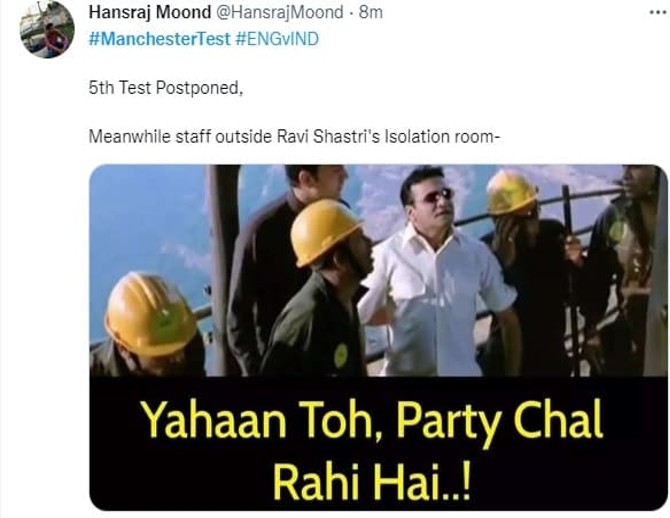Screen dimensions: 670x518
Task: Open Hansraj Moond's profile picture
Action: coord(47,30)
